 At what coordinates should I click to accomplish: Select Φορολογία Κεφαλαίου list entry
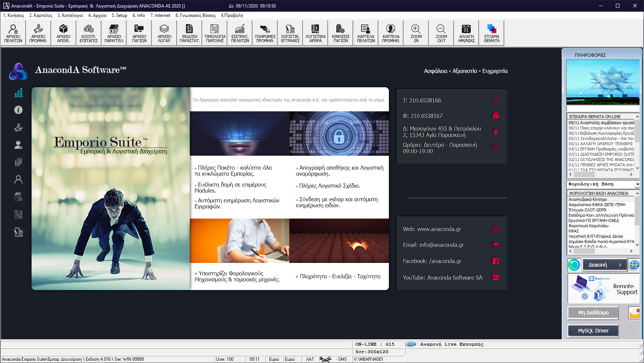point(601,226)
